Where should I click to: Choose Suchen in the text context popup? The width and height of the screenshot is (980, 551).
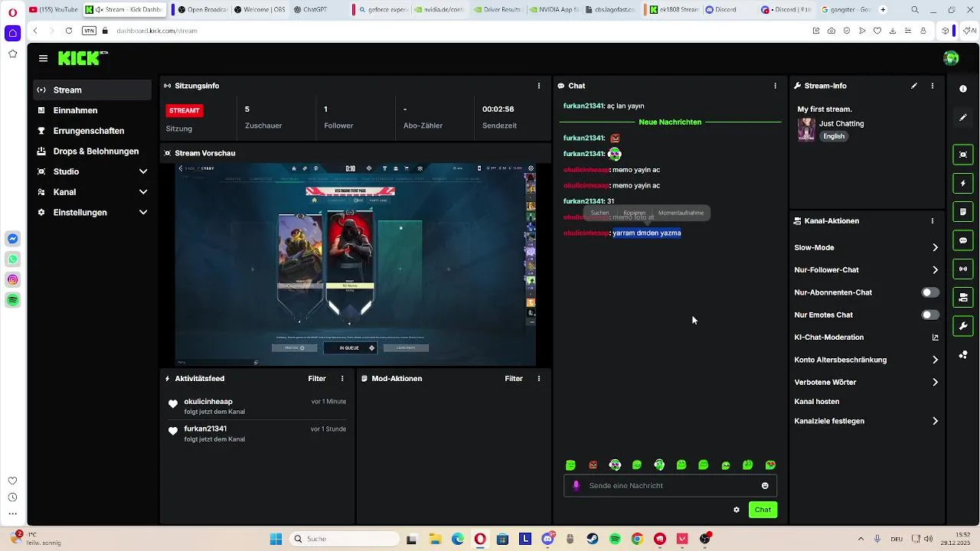pos(599,213)
